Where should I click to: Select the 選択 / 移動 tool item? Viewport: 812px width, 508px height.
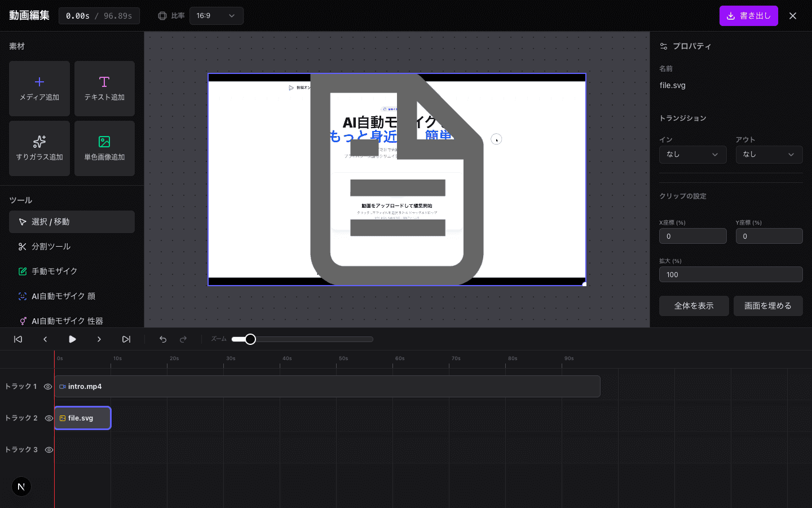72,222
